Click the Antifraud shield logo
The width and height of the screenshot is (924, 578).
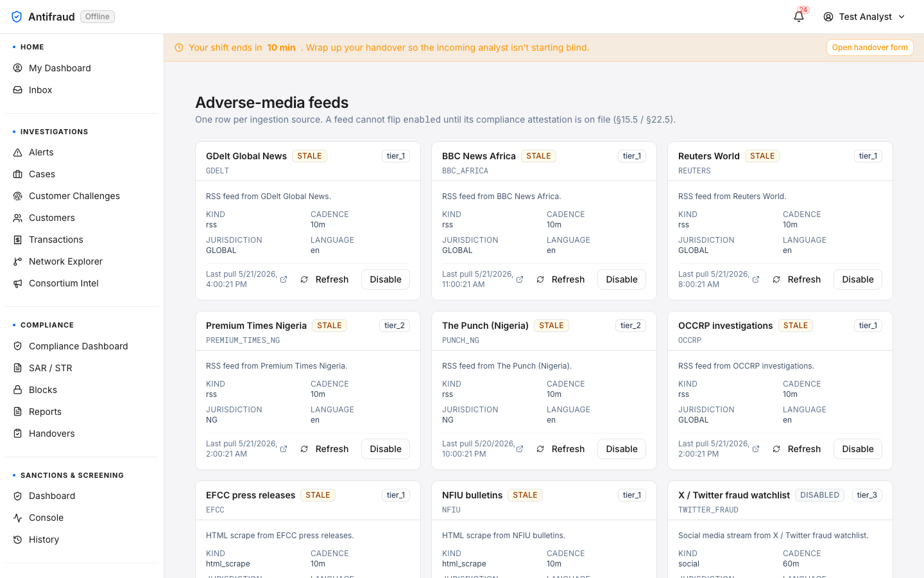(17, 17)
